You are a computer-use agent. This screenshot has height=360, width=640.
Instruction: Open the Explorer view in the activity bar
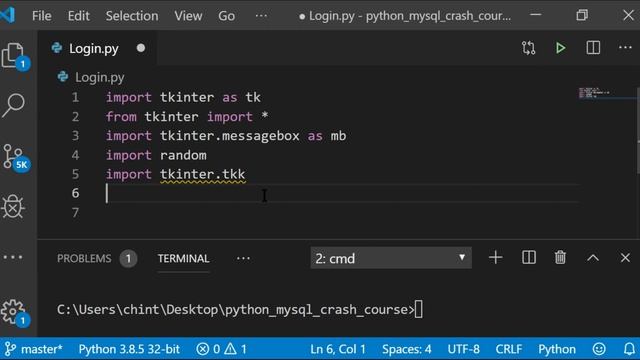click(14, 56)
